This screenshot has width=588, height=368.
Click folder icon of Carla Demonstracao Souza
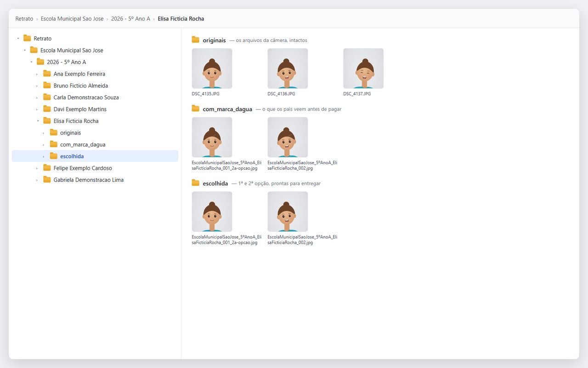point(47,97)
